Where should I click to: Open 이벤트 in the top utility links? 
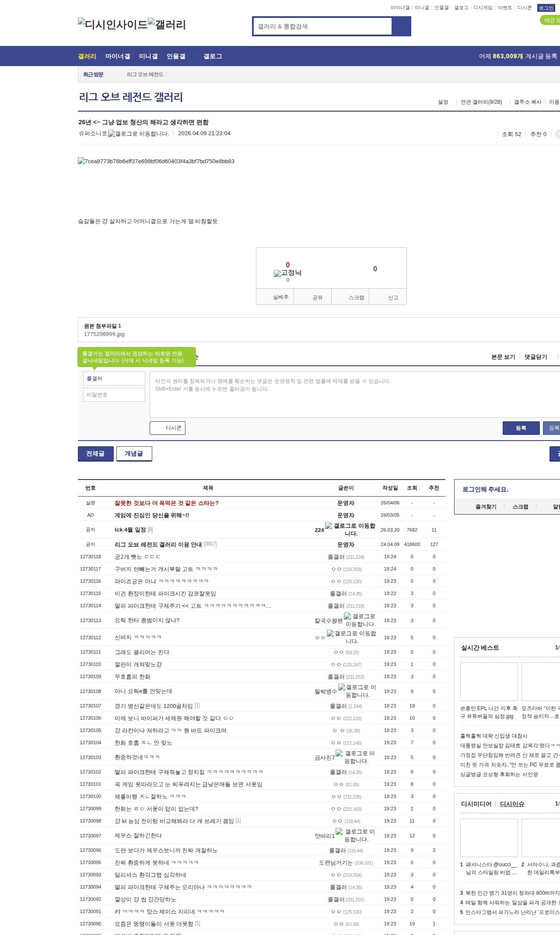pos(505,8)
